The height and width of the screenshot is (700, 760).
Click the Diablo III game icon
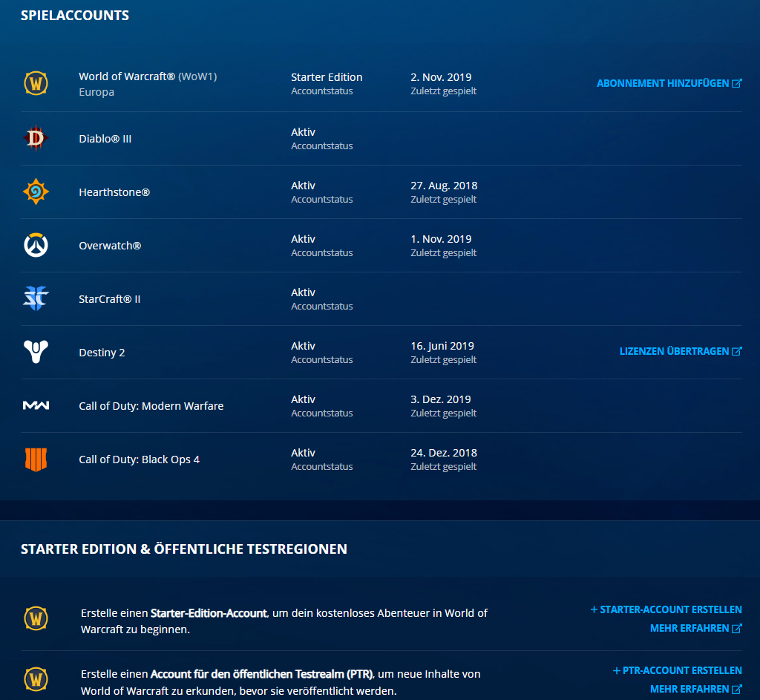36,138
